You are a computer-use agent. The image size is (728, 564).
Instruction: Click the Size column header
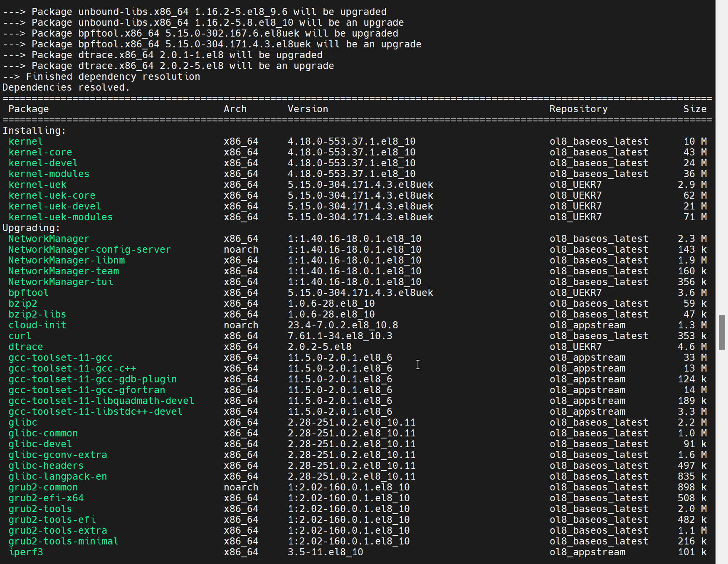click(x=695, y=109)
